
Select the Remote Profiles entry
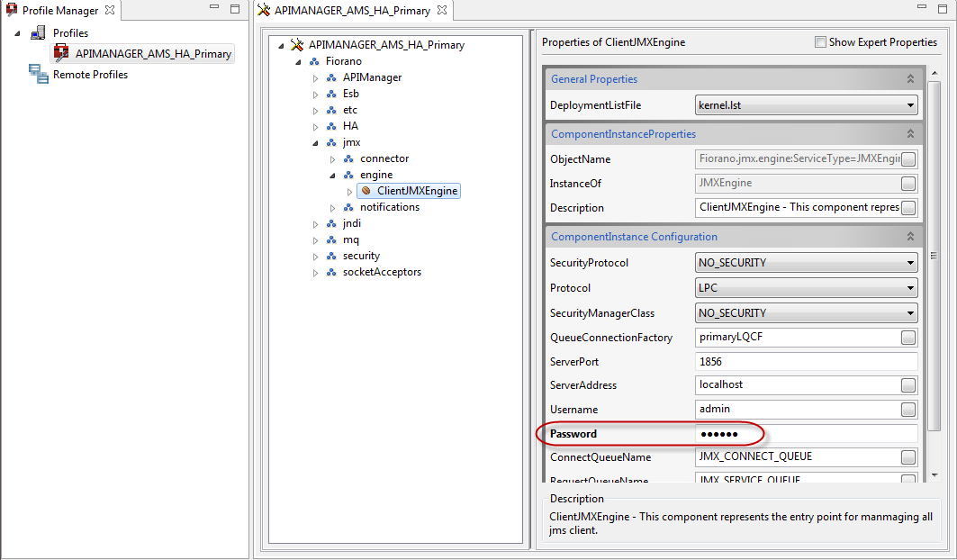pos(90,75)
